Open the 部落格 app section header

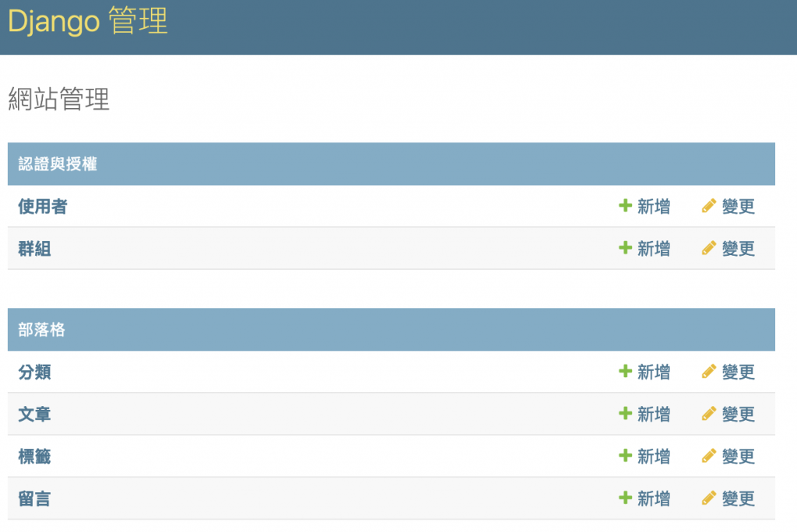click(x=42, y=330)
